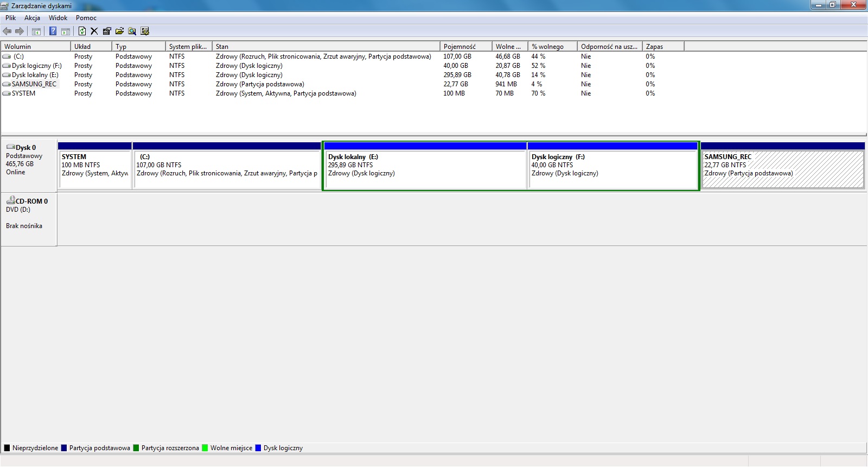The image size is (868, 467).
Task: Click the Forward arrow in the toolbar
Action: pyautogui.click(x=20, y=31)
